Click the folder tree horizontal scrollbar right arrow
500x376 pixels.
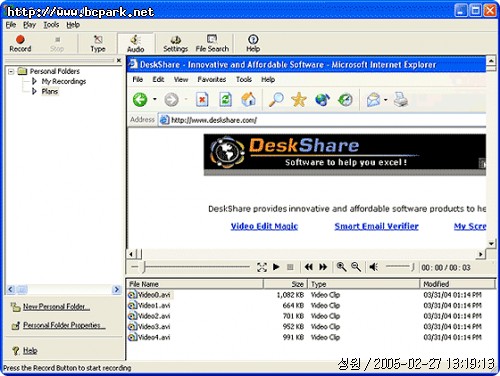point(117,290)
